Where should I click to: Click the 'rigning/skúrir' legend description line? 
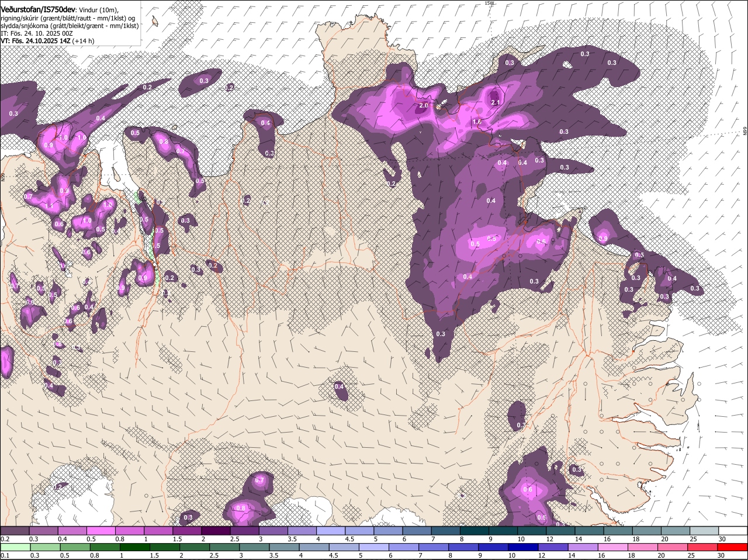click(68, 18)
